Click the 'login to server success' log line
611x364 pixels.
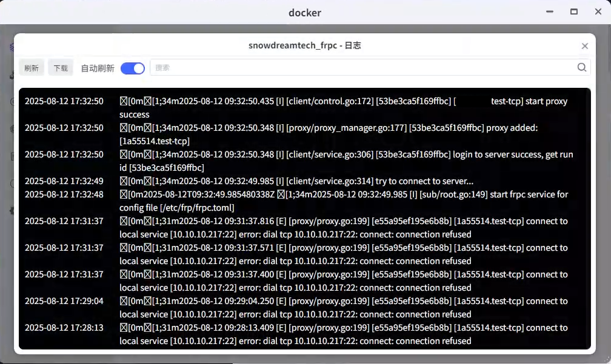click(x=343, y=160)
